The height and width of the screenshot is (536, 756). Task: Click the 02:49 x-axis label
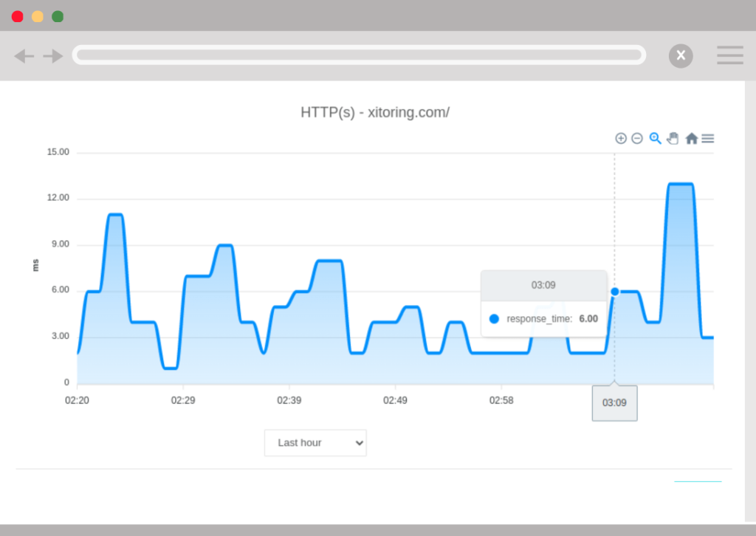[395, 400]
